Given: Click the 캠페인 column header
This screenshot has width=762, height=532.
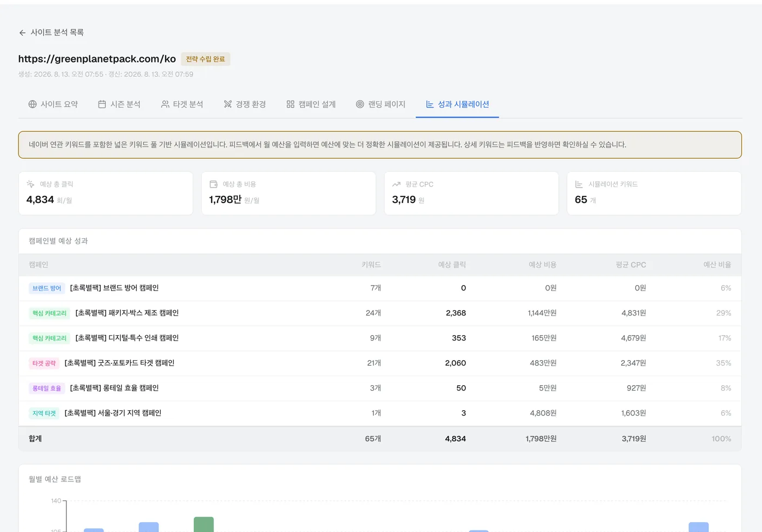Looking at the screenshot, I should click(39, 265).
